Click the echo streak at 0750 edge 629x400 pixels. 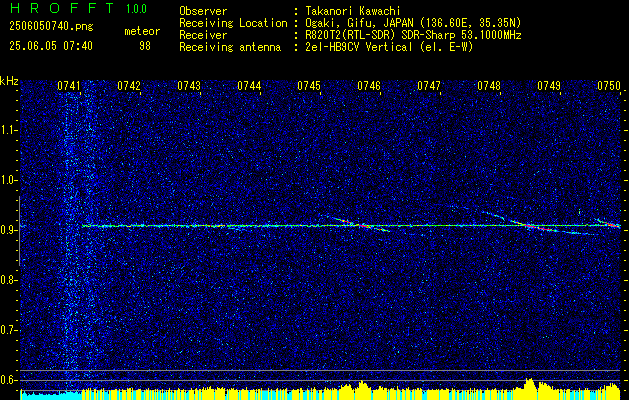609,223
